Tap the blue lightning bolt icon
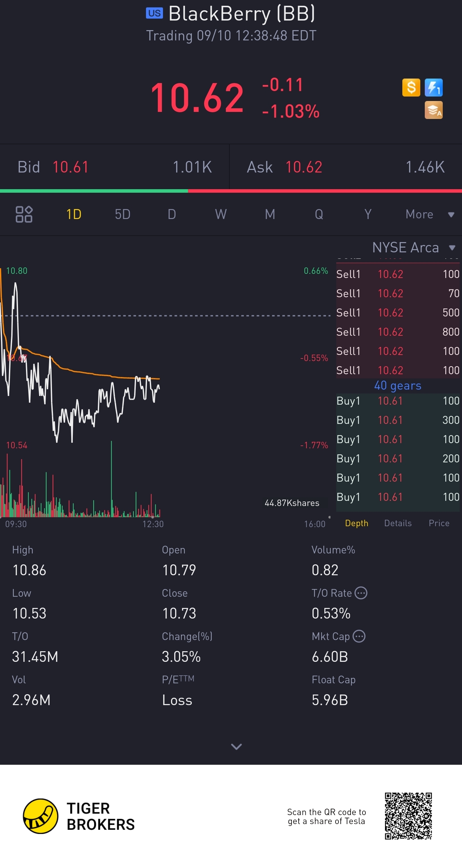This screenshot has width=462, height=868. 433,88
